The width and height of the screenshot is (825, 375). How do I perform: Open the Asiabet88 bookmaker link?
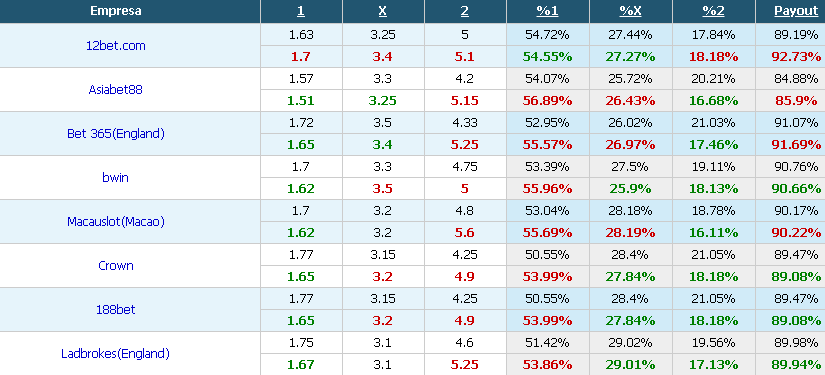(x=116, y=90)
